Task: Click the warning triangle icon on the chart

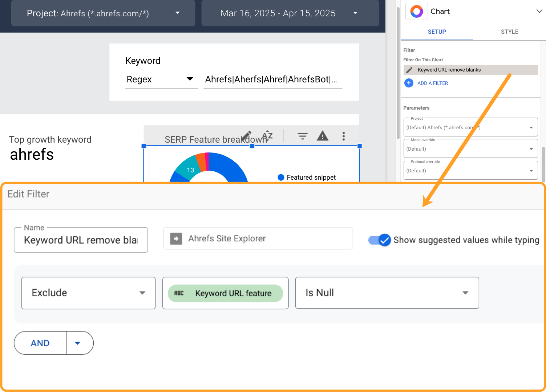Action: (x=323, y=136)
